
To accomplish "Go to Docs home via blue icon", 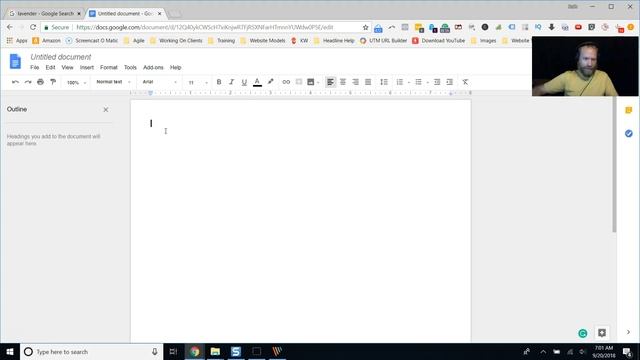I will pyautogui.click(x=15, y=62).
